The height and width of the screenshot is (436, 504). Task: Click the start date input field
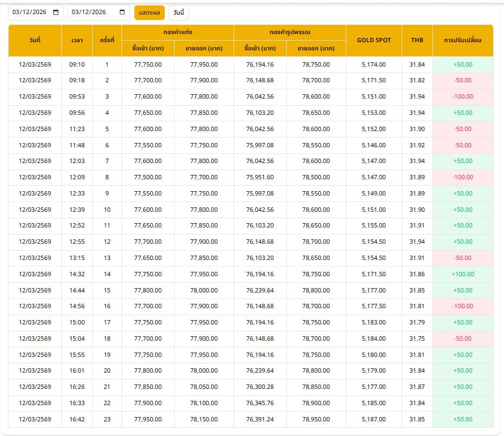(30, 12)
